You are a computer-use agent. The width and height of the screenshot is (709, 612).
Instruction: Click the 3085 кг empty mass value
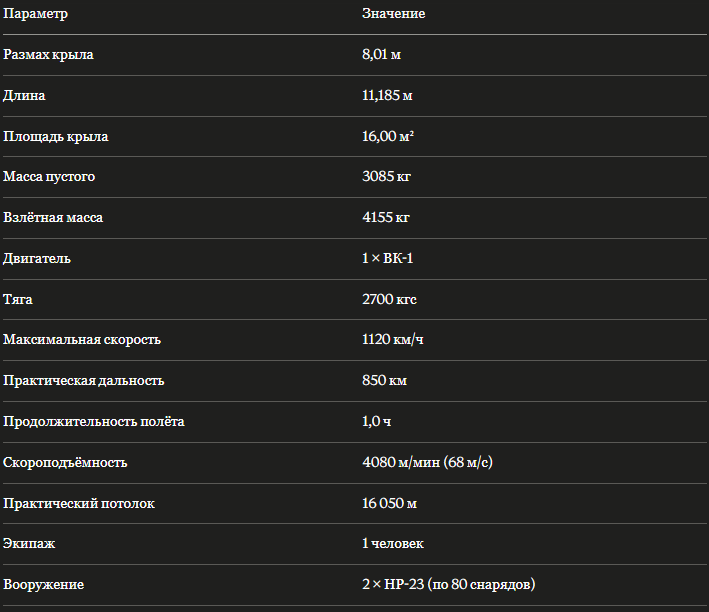pos(386,176)
